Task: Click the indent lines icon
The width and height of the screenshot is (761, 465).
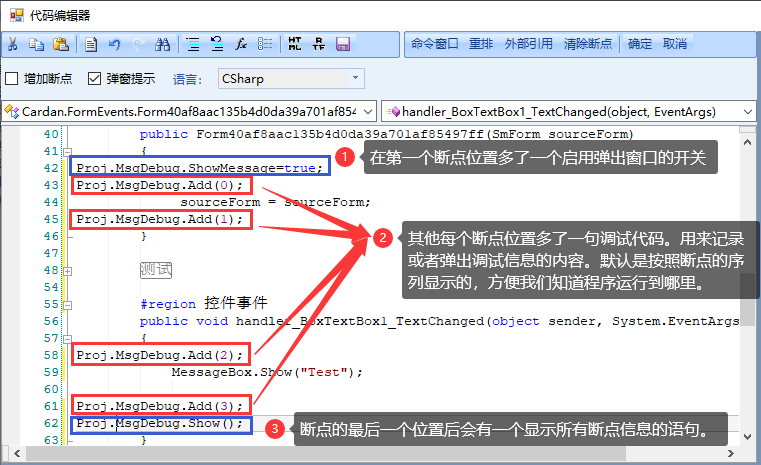Action: click(193, 44)
